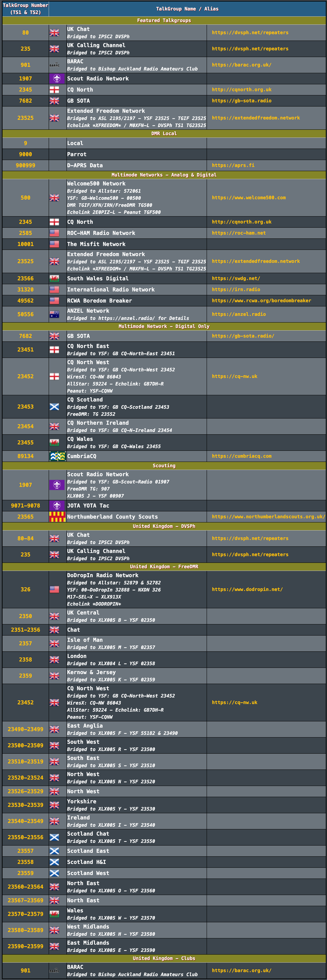This screenshot has width=327, height=980.
Task: Click the "Scotland West" talkgroup name
Action: (x=88, y=873)
